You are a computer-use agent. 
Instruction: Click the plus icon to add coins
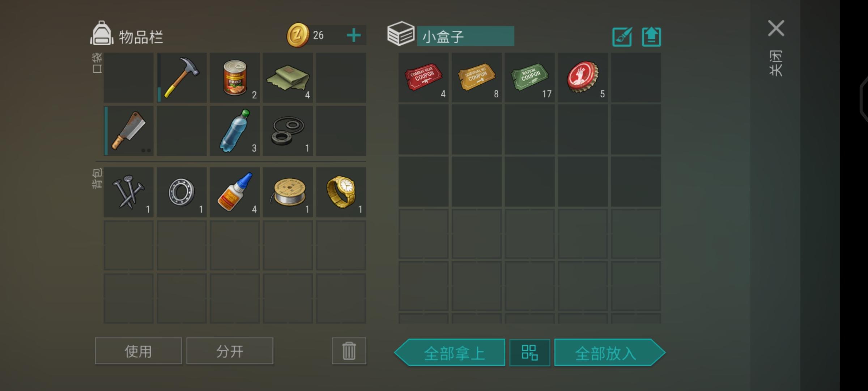(354, 35)
